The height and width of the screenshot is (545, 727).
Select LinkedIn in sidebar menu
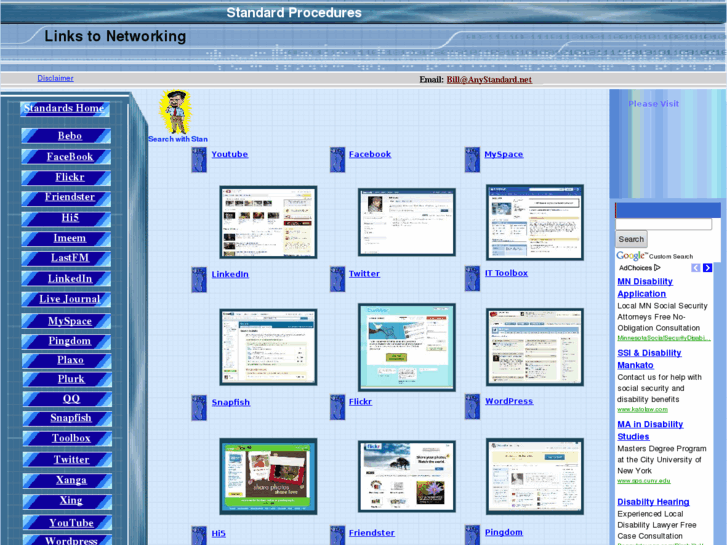click(66, 279)
